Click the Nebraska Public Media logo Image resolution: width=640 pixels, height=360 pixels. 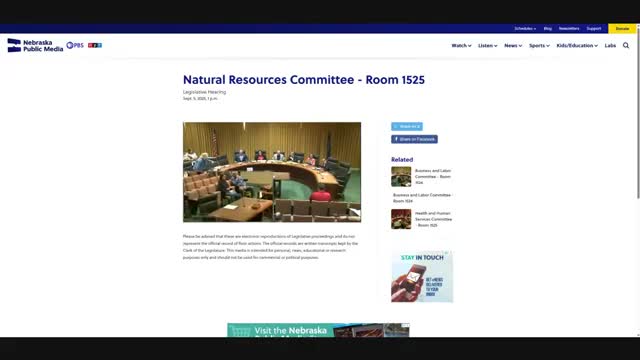pyautogui.click(x=35, y=45)
